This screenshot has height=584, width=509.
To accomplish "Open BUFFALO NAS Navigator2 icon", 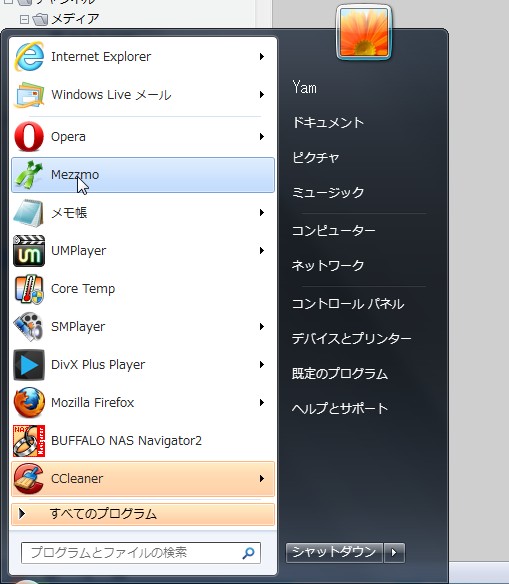I will click(29, 441).
